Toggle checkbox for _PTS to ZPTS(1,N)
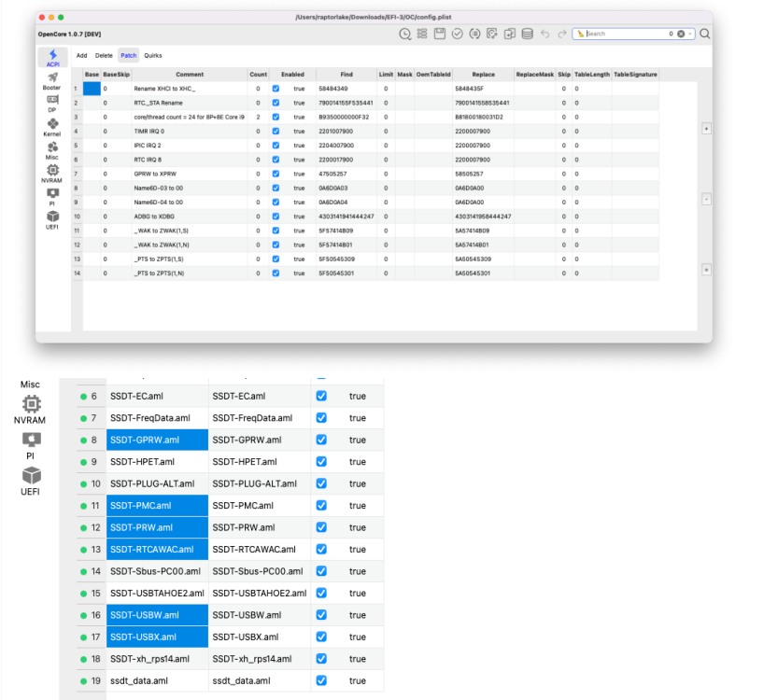Screen dimensions: 778x700 (x=276, y=273)
